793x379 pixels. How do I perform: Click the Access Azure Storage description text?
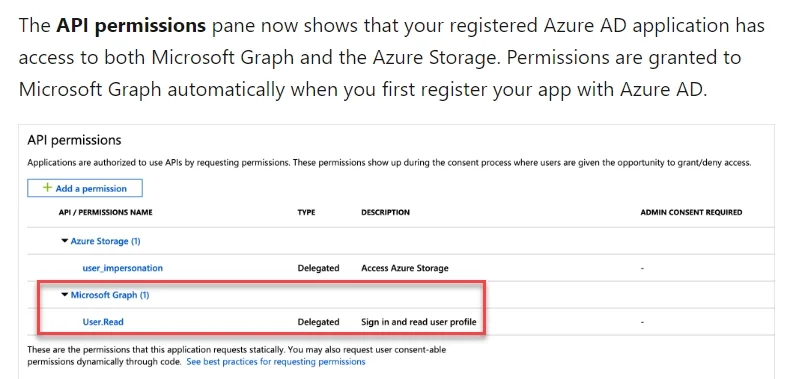pos(405,268)
